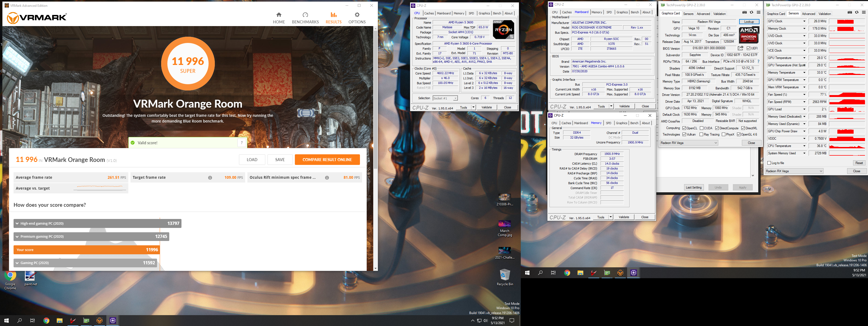Viewport: 868px width, 326px height.
Task: Open the Fan Speed (RPM) sensor dropdown
Action: pos(804,102)
